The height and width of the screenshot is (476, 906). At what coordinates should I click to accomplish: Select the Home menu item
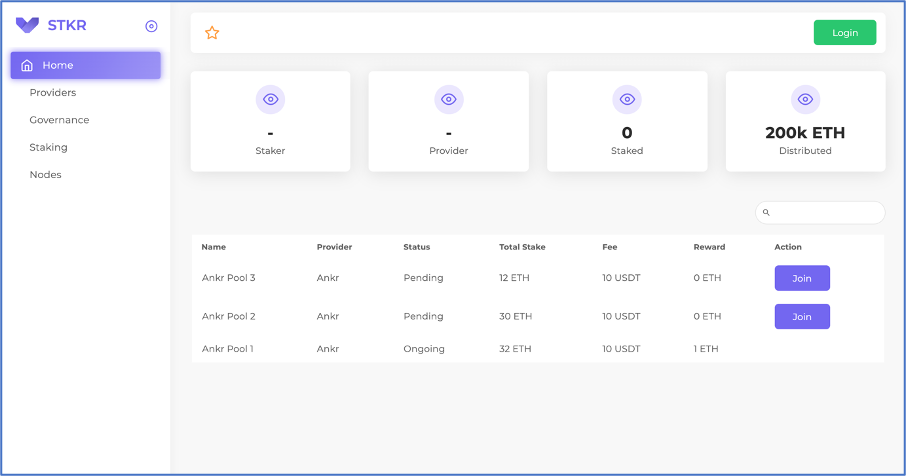coord(86,65)
